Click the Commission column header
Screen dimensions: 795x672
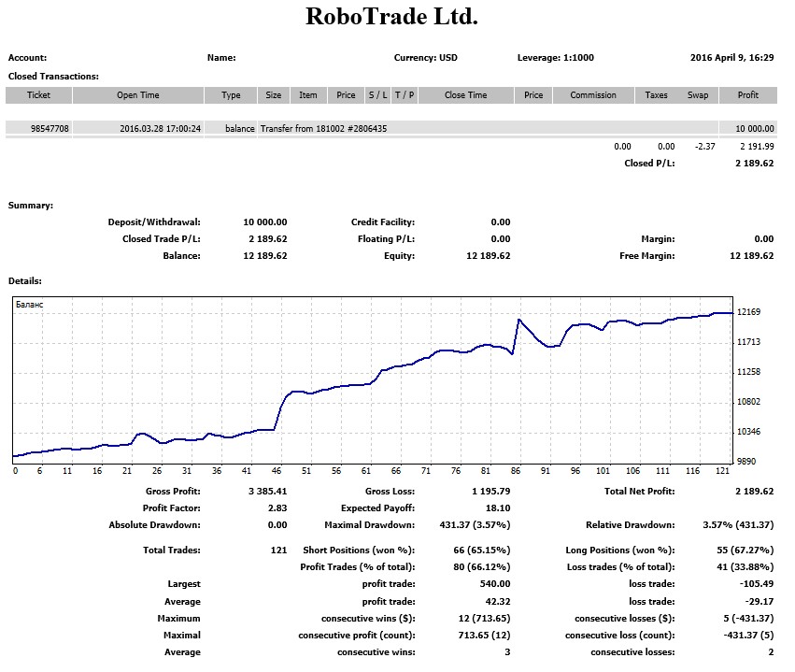click(593, 95)
